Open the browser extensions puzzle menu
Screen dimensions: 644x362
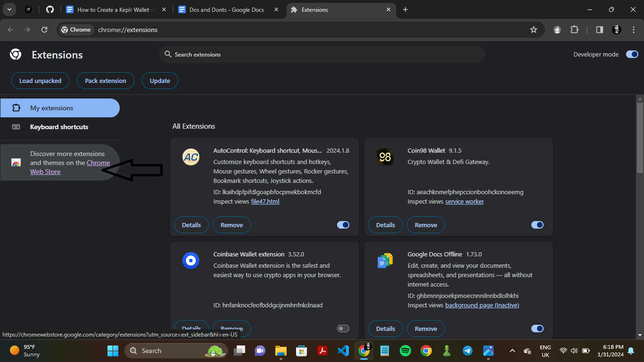point(574,30)
